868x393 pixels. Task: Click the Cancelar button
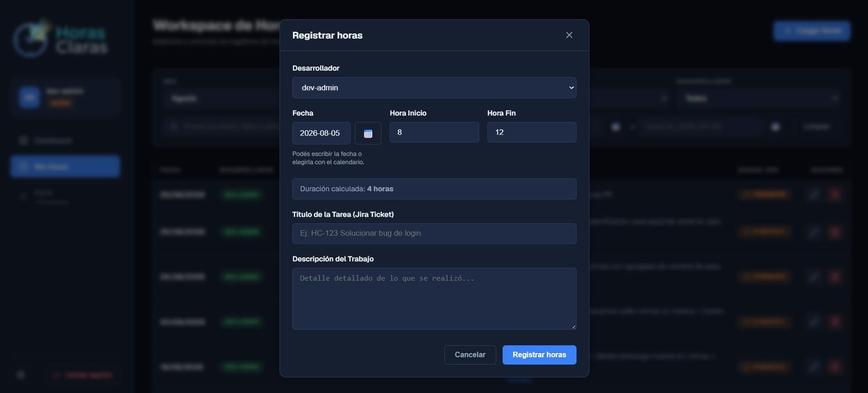tap(470, 355)
